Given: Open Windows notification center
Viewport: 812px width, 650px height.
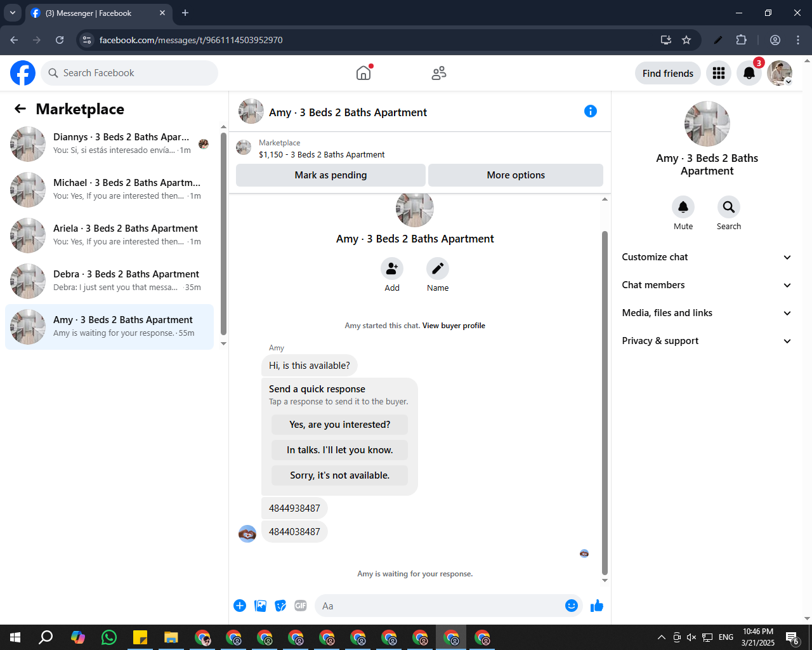Looking at the screenshot, I should (x=792, y=637).
